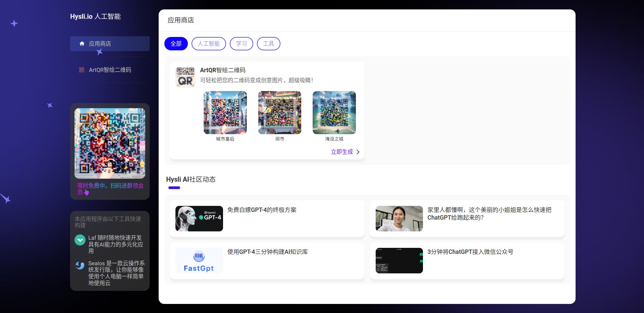Click the ArtQR智绘二维码 card title

[223, 70]
